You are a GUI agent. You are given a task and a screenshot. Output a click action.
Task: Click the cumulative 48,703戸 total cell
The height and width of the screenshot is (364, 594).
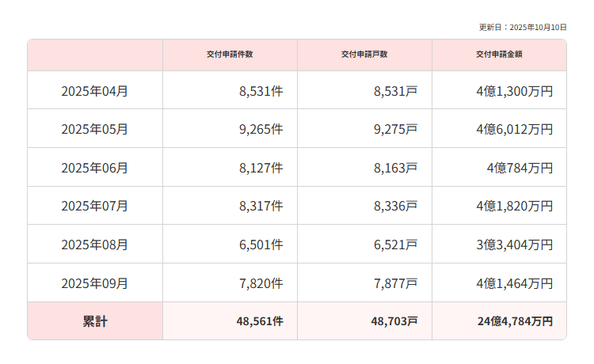[394, 321]
